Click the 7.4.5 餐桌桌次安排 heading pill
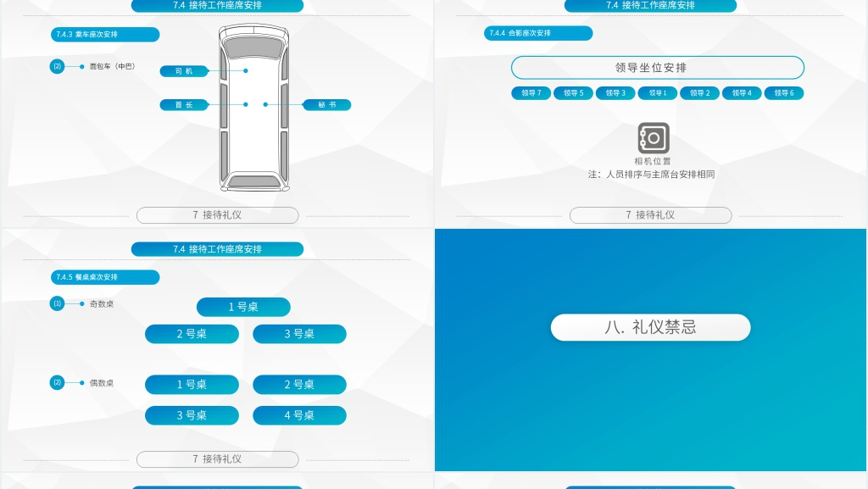The width and height of the screenshot is (868, 489). [105, 277]
